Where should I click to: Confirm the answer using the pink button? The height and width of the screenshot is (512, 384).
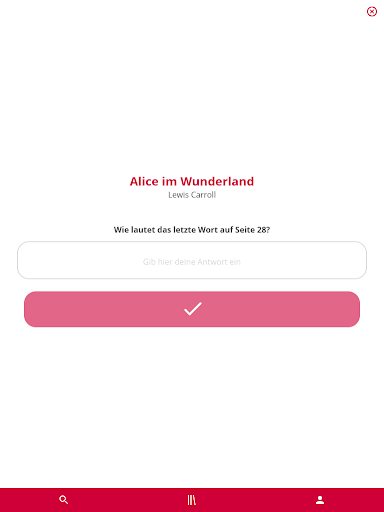point(192,309)
